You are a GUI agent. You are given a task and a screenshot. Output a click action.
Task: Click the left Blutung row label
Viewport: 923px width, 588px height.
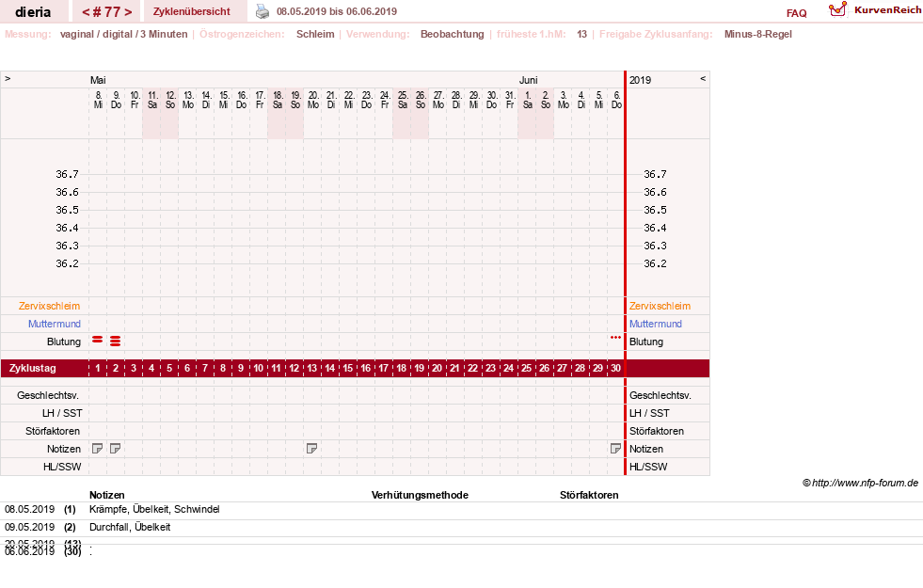click(64, 342)
